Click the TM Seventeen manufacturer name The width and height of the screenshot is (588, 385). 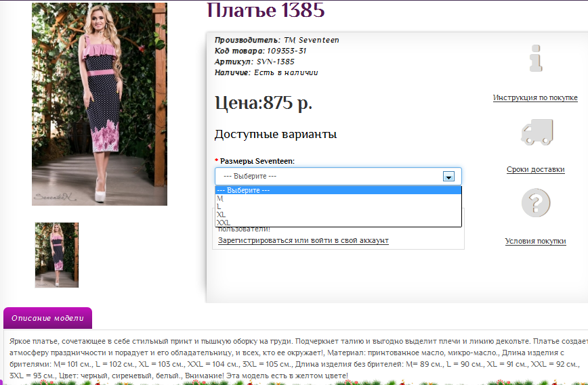pyautogui.click(x=311, y=40)
